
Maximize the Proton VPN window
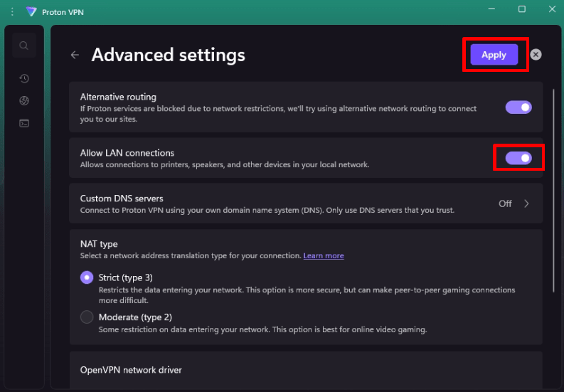tap(522, 9)
